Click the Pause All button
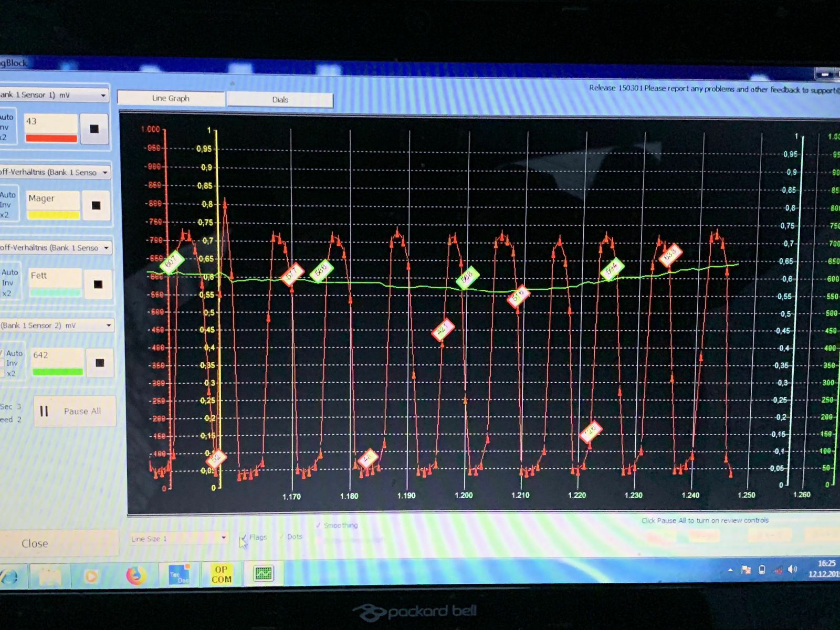 tap(75, 411)
